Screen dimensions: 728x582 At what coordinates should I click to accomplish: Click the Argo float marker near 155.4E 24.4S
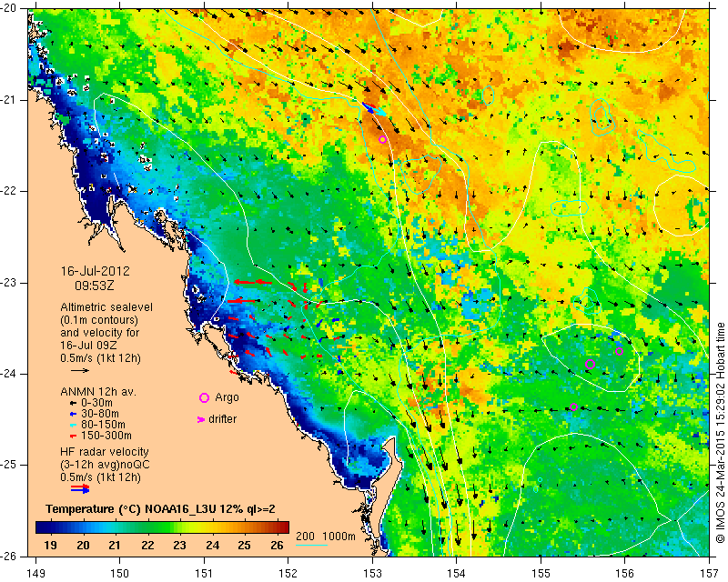pos(573,407)
